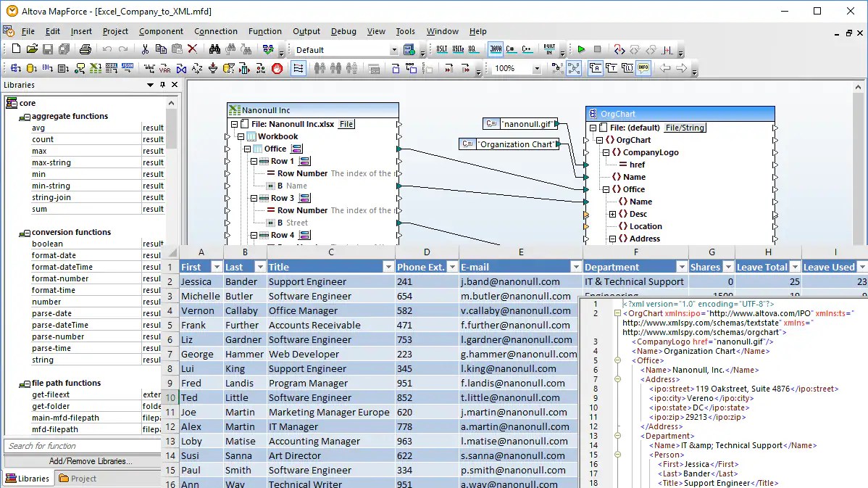Screen dimensions: 868x488
Task: Insert a database component
Action: coord(29,68)
